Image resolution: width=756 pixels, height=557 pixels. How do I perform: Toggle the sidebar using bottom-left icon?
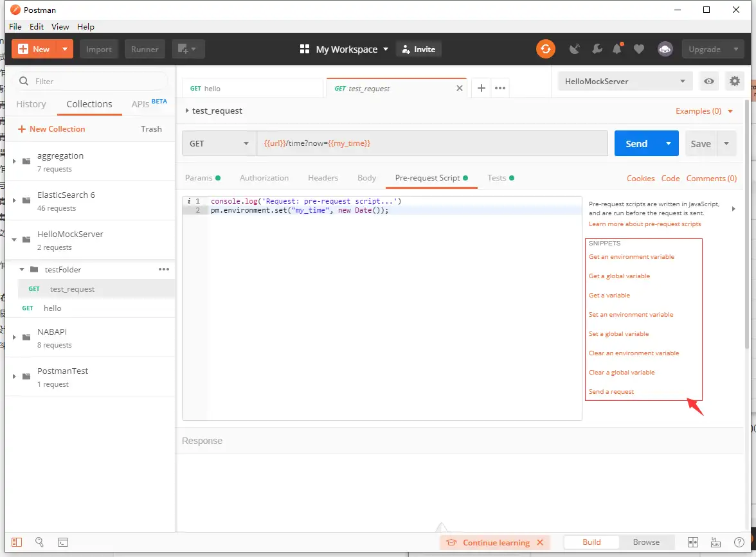click(17, 542)
